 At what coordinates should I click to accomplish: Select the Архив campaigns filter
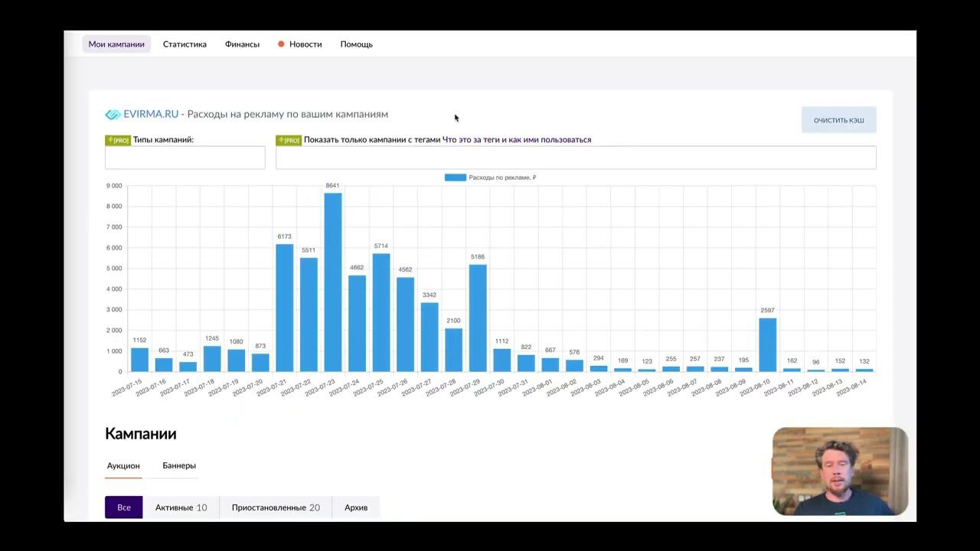click(356, 507)
